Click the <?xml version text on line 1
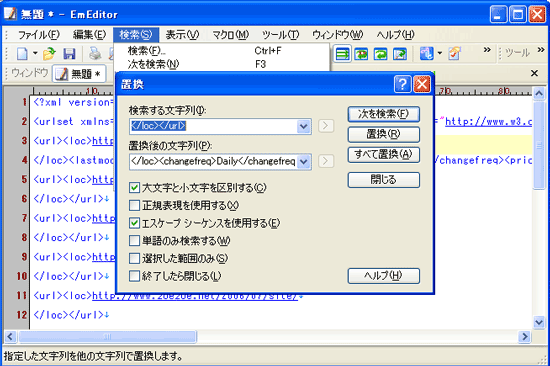The image size is (550, 366). tap(72, 102)
